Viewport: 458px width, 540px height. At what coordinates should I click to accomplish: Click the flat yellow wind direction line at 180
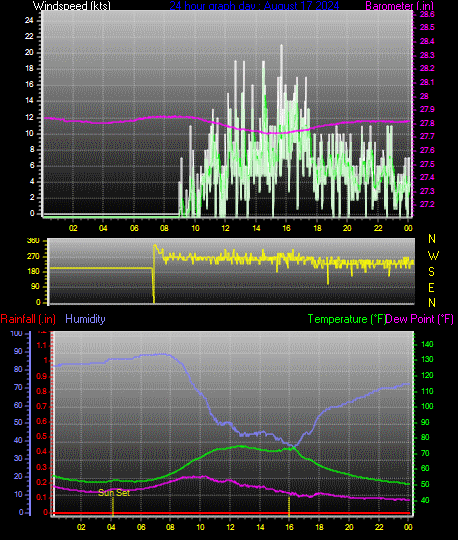(101, 268)
